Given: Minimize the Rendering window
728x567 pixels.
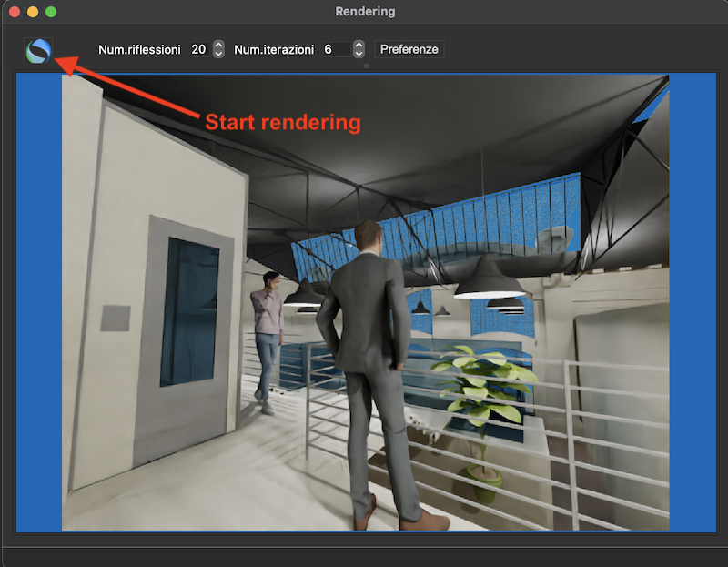Looking at the screenshot, I should (33, 12).
